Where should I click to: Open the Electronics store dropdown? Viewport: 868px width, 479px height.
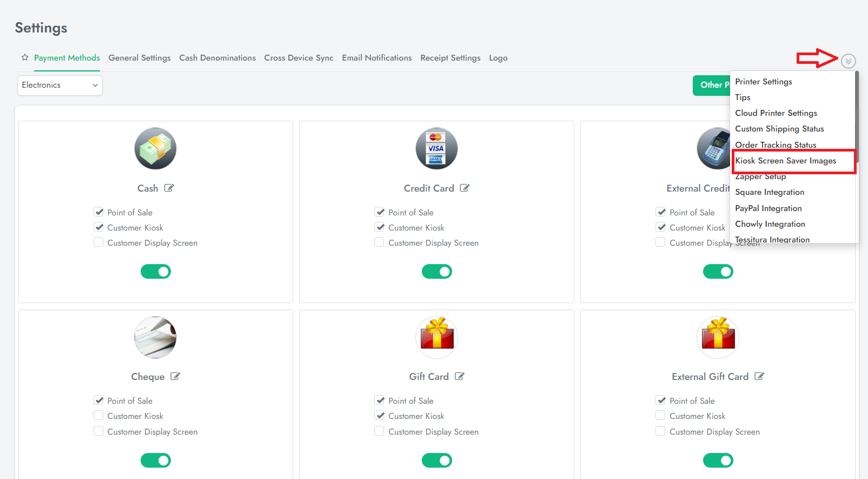coord(60,86)
